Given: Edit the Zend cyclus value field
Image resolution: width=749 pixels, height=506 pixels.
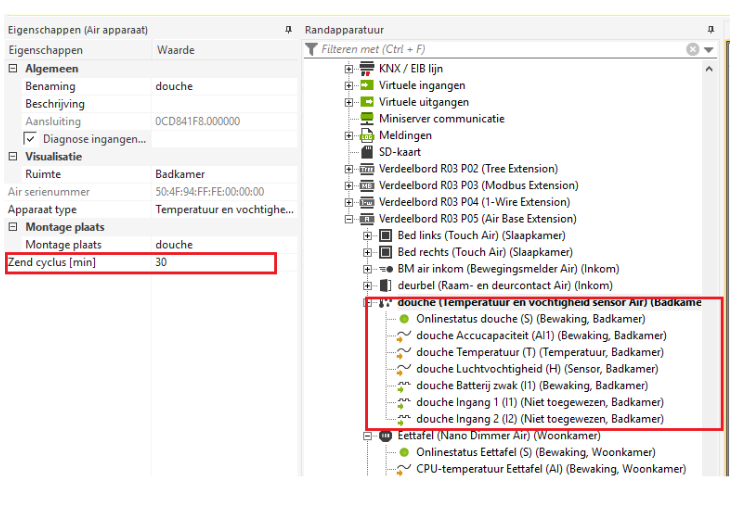Looking at the screenshot, I should [x=213, y=262].
